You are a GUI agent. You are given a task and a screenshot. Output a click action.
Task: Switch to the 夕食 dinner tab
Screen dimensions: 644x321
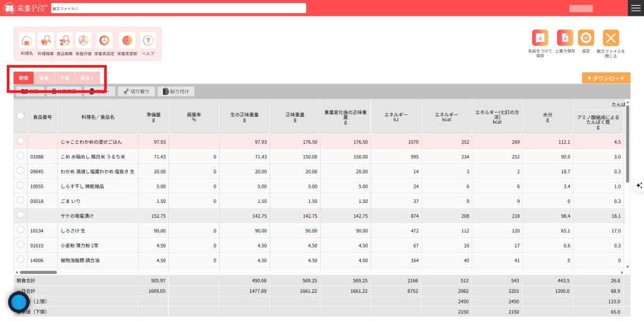point(64,78)
